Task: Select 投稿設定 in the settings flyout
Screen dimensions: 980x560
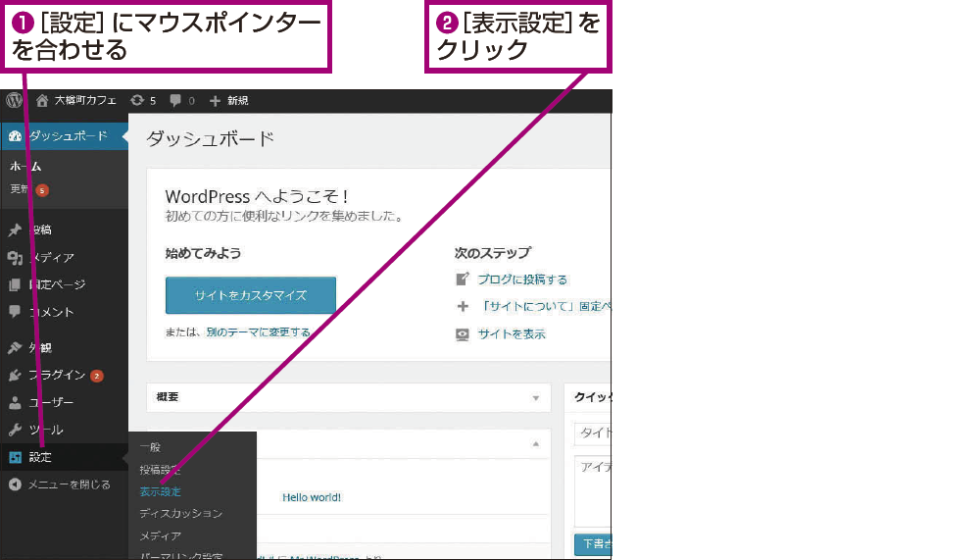Action: 160,470
